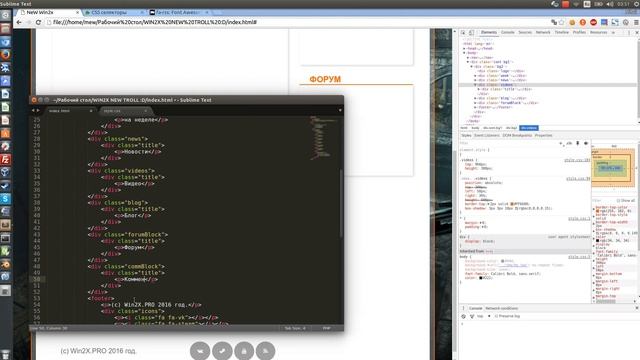Click Sublime Text minimap

(323, 138)
